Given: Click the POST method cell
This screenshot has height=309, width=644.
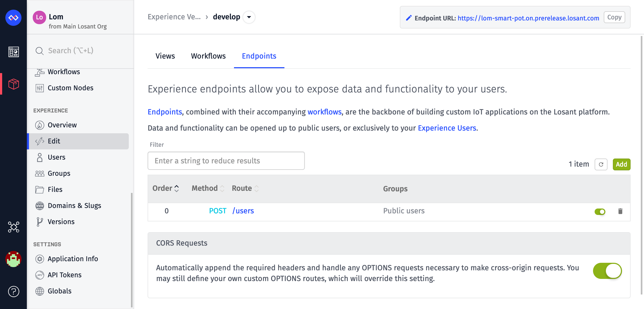Looking at the screenshot, I should 218,211.
